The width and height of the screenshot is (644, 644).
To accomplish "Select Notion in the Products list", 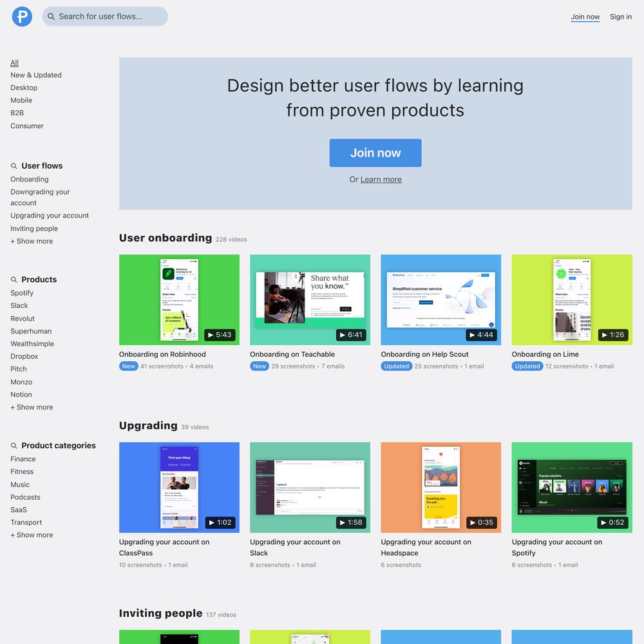I will click(21, 395).
